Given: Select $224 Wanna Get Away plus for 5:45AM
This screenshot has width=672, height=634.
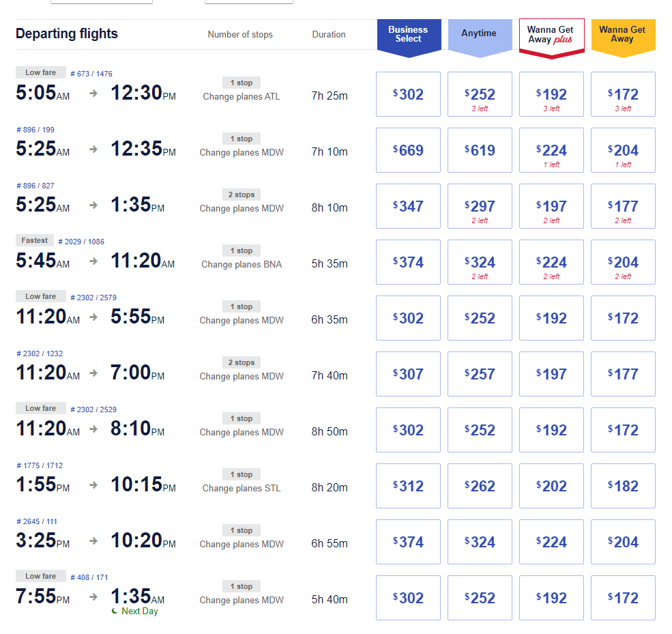Looking at the screenshot, I should (x=551, y=262).
